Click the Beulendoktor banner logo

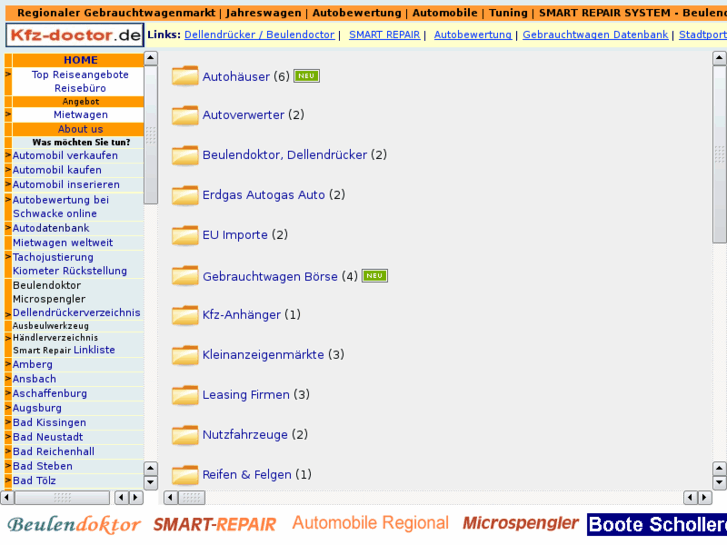[74, 525]
